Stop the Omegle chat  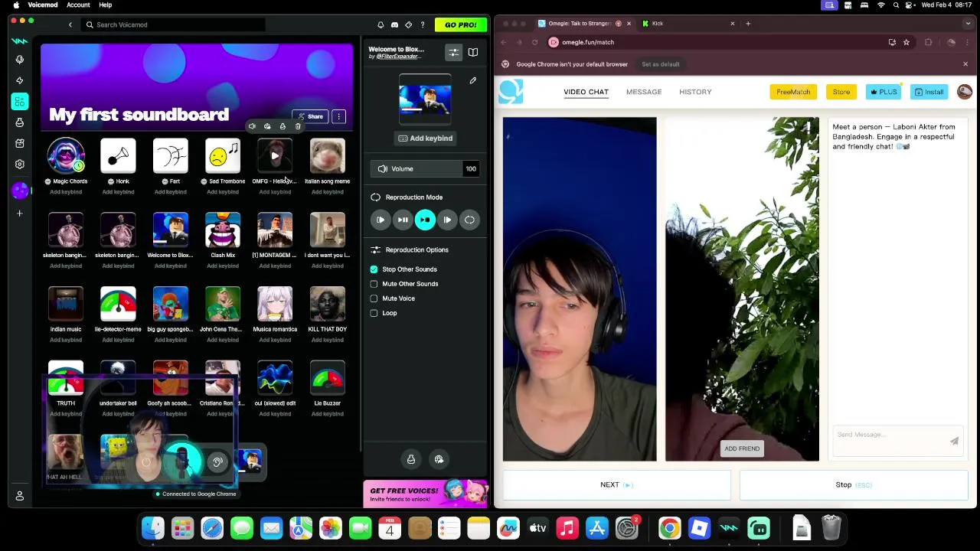coord(854,485)
